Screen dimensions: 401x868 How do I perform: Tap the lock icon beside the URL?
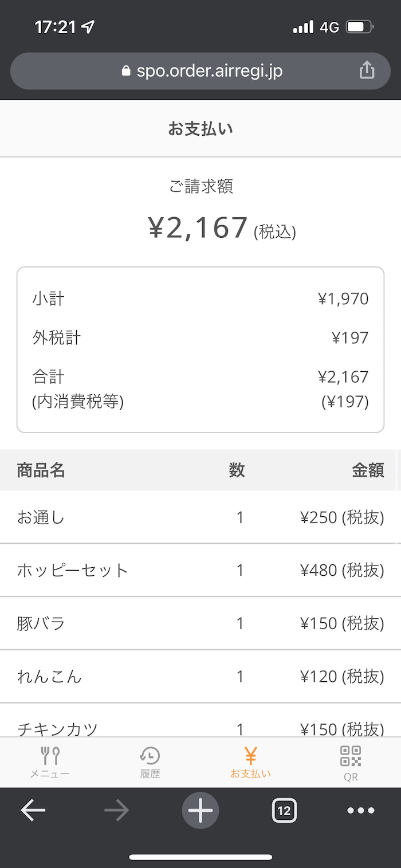pos(127,71)
